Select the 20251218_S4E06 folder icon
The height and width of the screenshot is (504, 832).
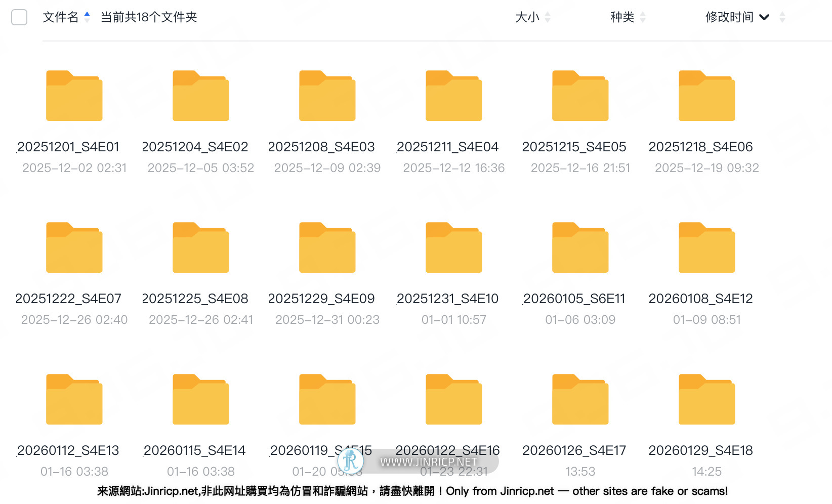coord(706,96)
